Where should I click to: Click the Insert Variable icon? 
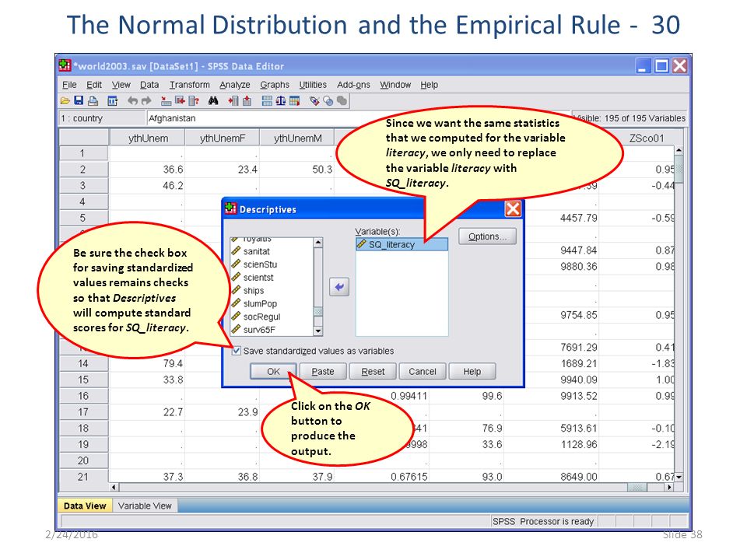[x=247, y=100]
